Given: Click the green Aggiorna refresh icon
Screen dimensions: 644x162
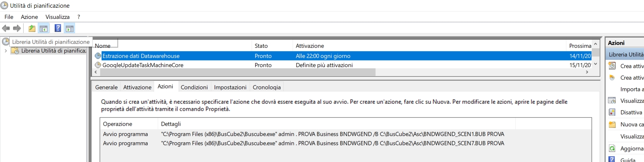Looking at the screenshot, I should 612,148.
